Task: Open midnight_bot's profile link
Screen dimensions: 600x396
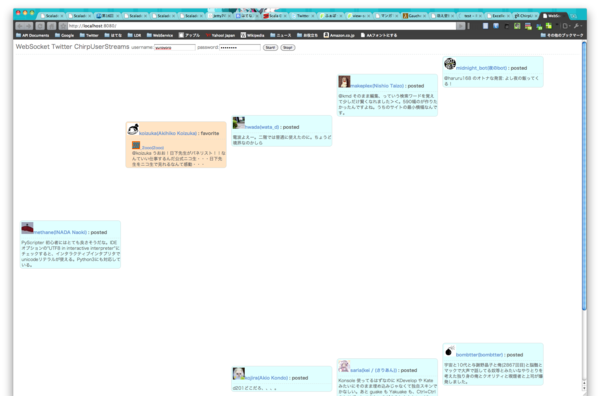Action: click(481, 68)
